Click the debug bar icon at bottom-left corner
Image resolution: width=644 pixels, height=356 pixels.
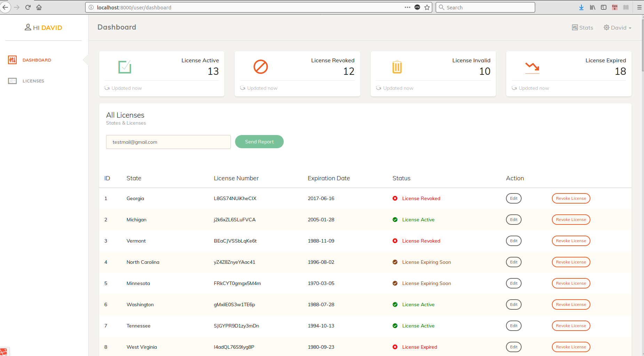[4, 352]
